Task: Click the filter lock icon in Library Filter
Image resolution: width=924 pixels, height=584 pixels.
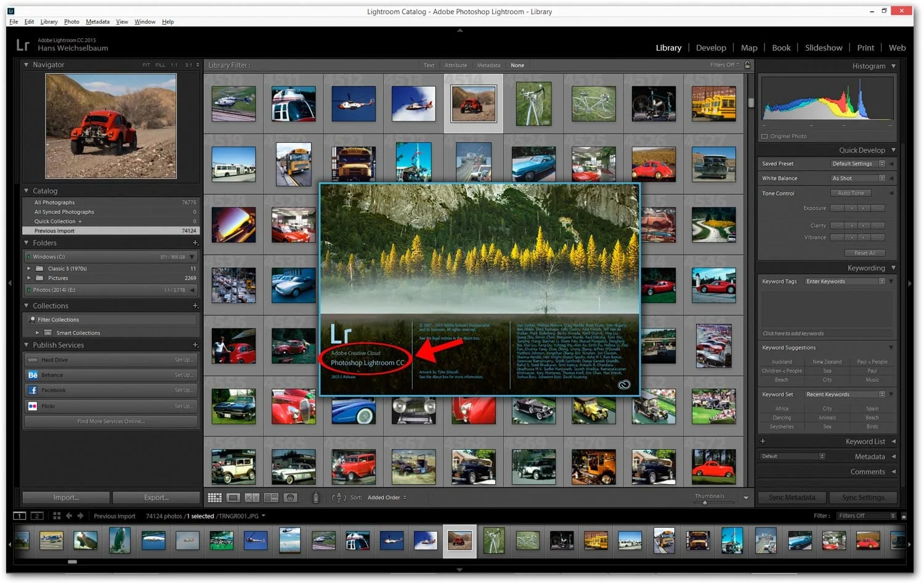Action: point(748,65)
